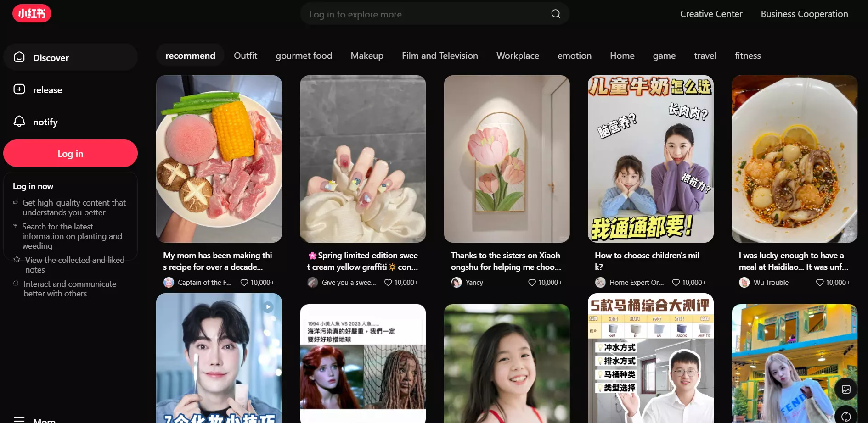Switch to the Film and Television tab
The image size is (868, 423).
440,56
